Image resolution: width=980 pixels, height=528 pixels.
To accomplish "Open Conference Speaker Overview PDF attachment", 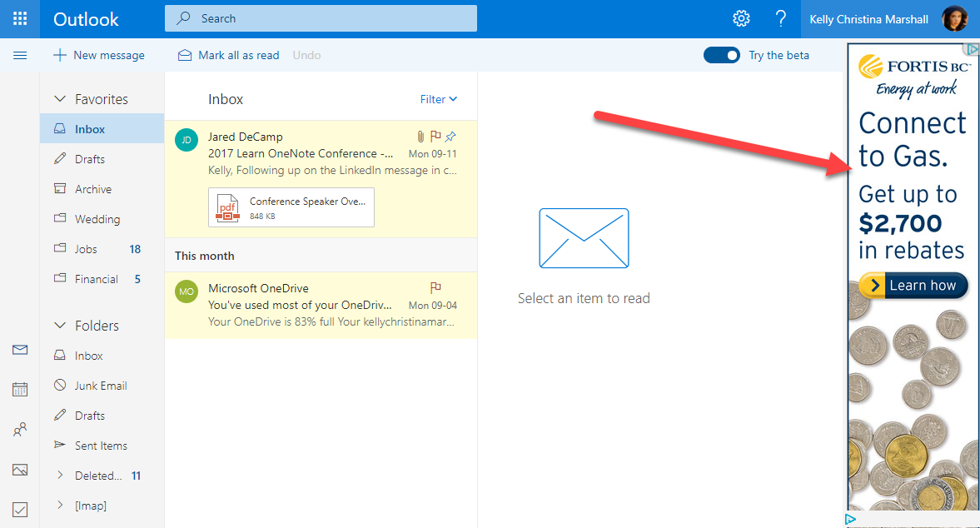I will 291,207.
